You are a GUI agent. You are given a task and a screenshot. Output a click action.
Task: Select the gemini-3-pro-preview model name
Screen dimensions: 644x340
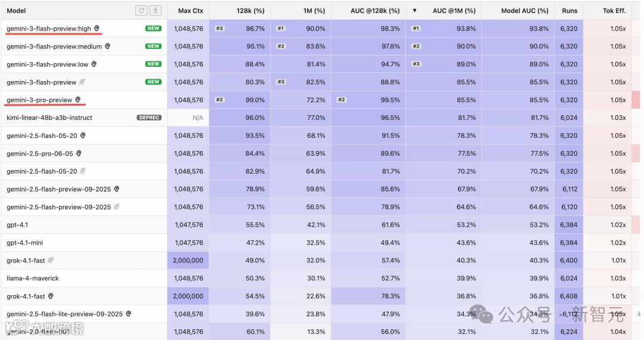(39, 100)
